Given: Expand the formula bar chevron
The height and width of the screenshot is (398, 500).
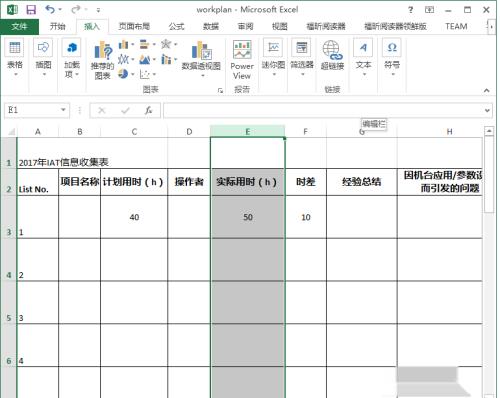Looking at the screenshot, I should [487, 110].
